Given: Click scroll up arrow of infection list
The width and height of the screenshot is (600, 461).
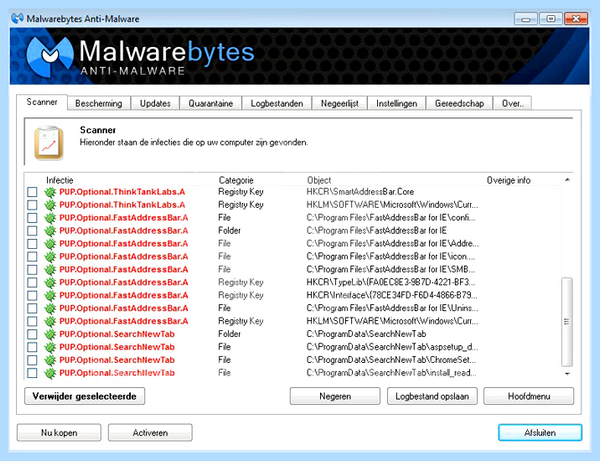Looking at the screenshot, I should pyautogui.click(x=567, y=179).
